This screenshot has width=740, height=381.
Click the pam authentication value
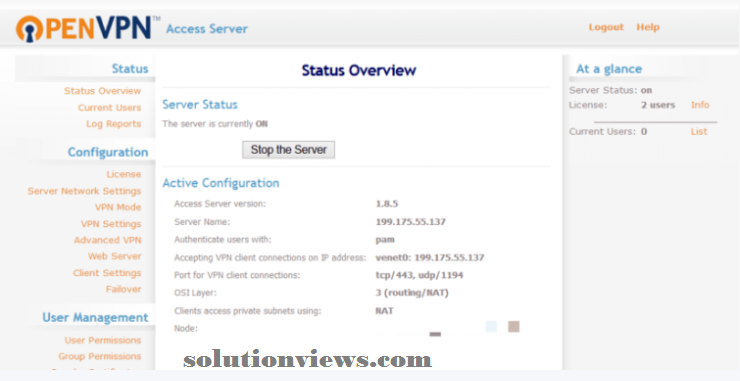[x=385, y=240]
